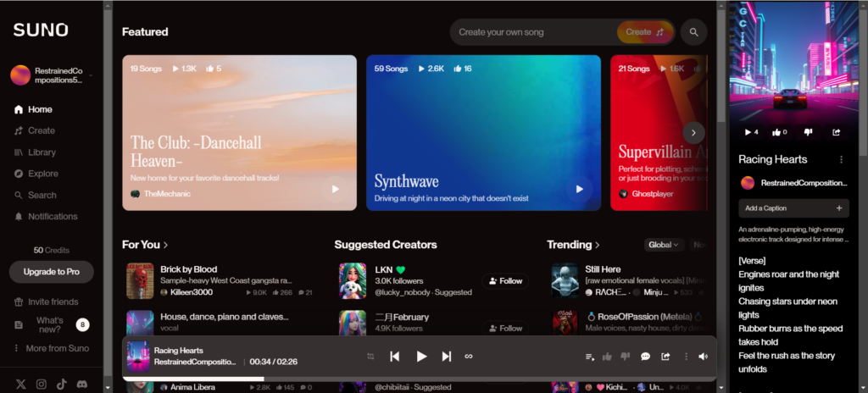Open Search from the sidebar
Screen dimensions: 868x393
pyautogui.click(x=36, y=196)
